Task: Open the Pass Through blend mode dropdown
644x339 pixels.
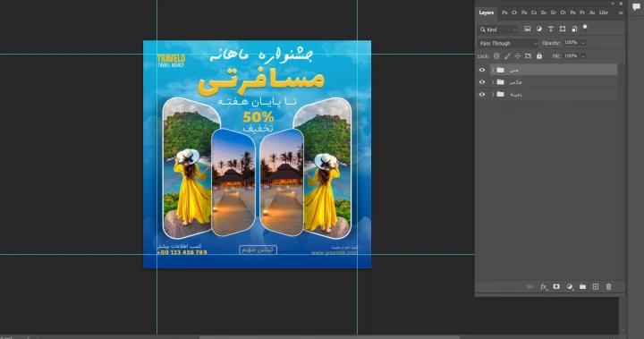Action: tap(508, 43)
